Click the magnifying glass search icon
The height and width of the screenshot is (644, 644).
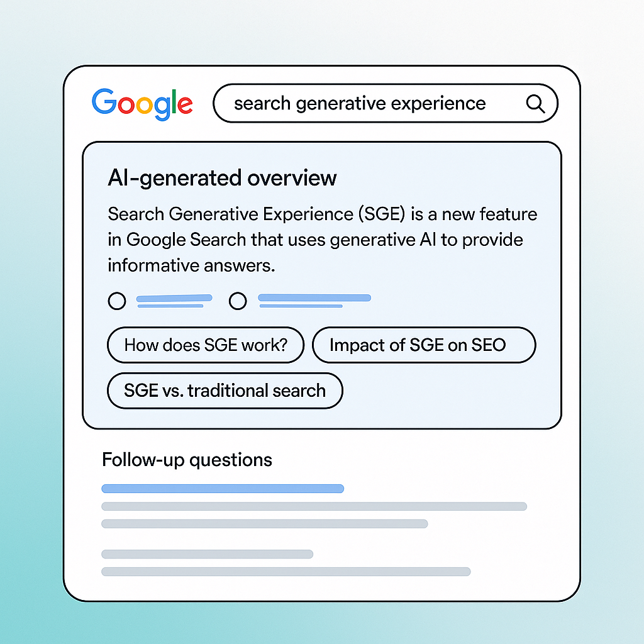click(536, 104)
